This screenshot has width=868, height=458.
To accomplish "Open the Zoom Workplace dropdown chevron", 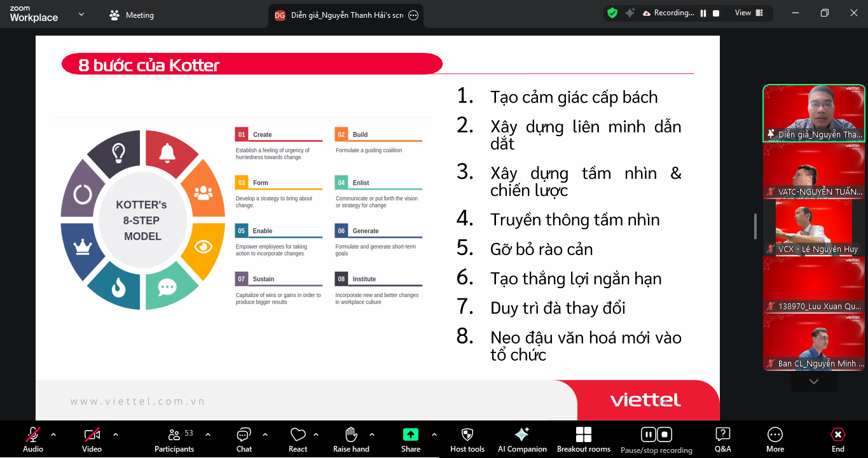I will tap(81, 15).
